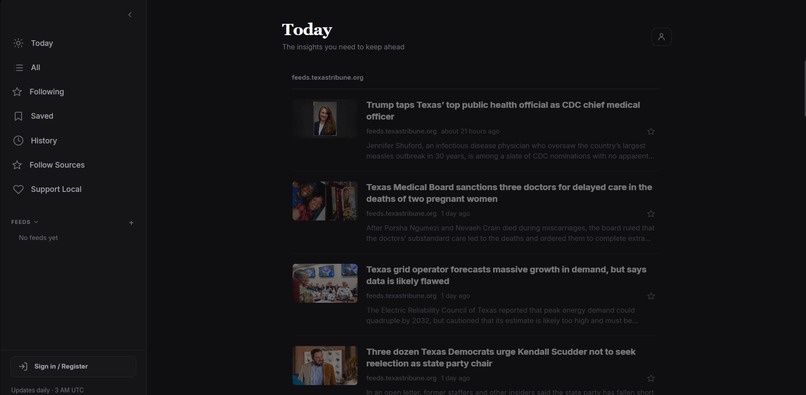Open the woman portrait thumbnail of CDC article
This screenshot has height=395, width=806.
(325, 119)
